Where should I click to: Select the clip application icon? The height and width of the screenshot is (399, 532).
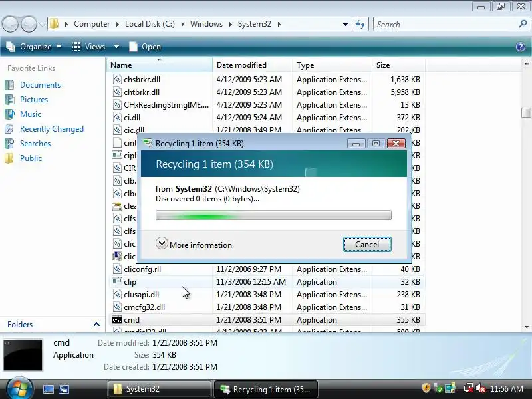tap(117, 281)
